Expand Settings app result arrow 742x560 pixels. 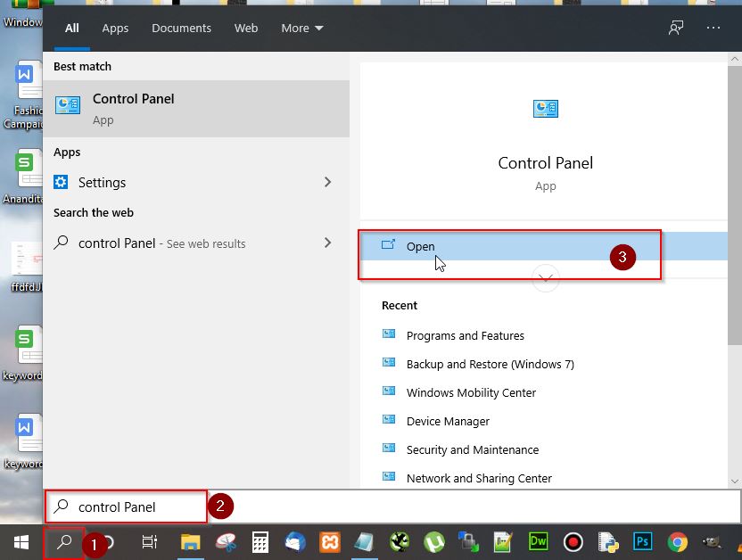pos(327,182)
